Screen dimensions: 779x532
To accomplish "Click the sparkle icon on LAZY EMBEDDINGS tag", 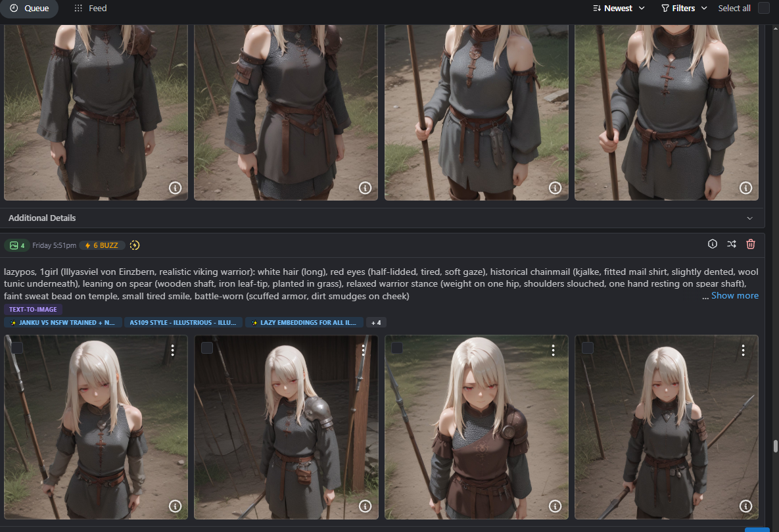I will pyautogui.click(x=254, y=323).
